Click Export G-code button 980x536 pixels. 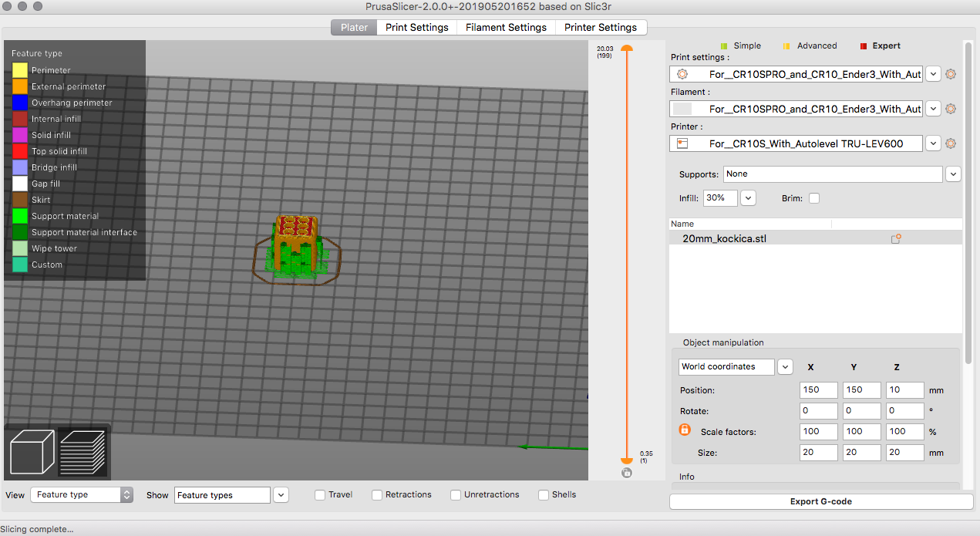[x=821, y=501]
